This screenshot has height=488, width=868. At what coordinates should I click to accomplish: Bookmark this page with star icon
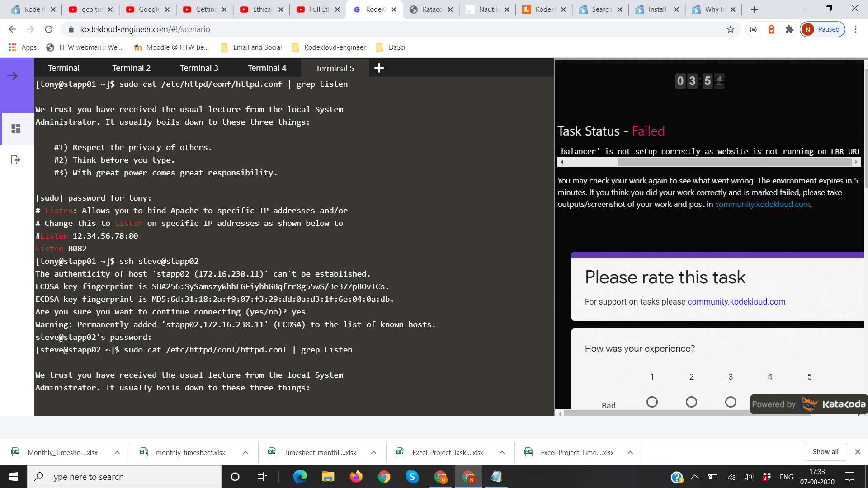click(731, 29)
